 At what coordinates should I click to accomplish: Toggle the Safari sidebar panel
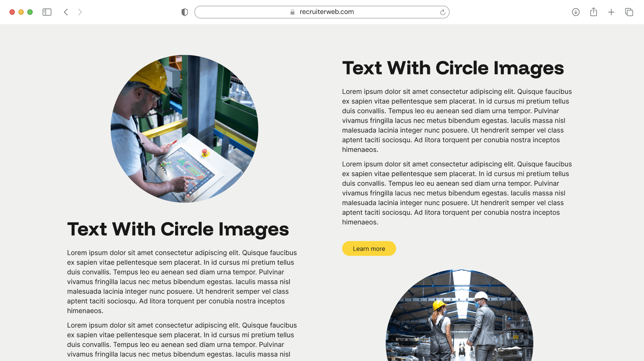coord(47,12)
